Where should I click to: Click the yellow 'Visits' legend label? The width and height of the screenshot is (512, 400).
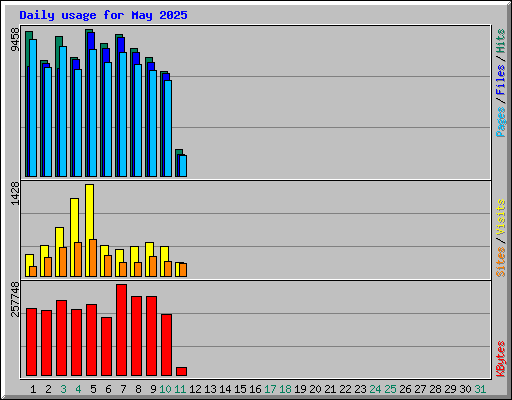click(501, 217)
